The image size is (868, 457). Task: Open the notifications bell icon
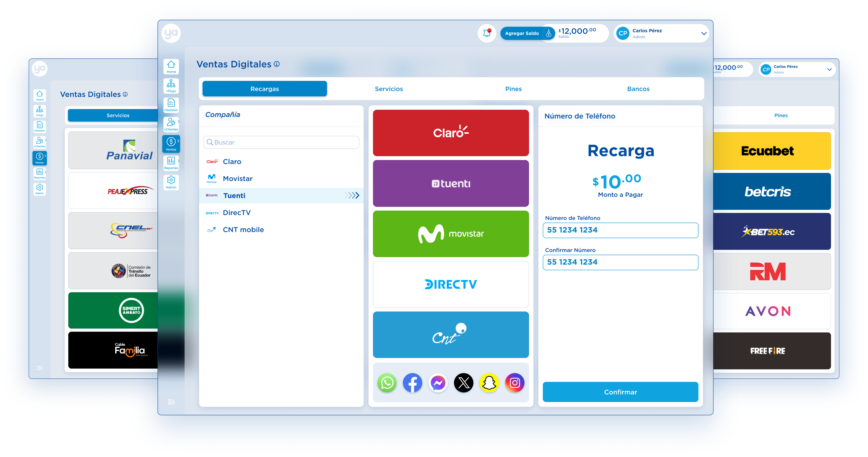pyautogui.click(x=486, y=33)
